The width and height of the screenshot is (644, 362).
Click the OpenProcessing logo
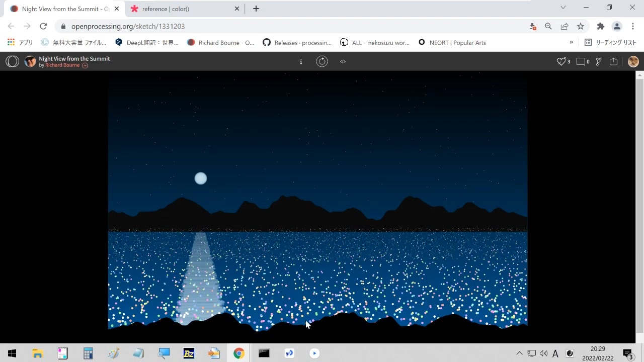(x=12, y=61)
